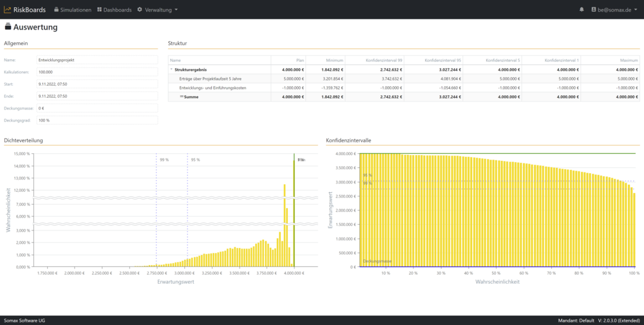
Task: Collapse the Strukturergebnis tree row
Action: [171, 70]
